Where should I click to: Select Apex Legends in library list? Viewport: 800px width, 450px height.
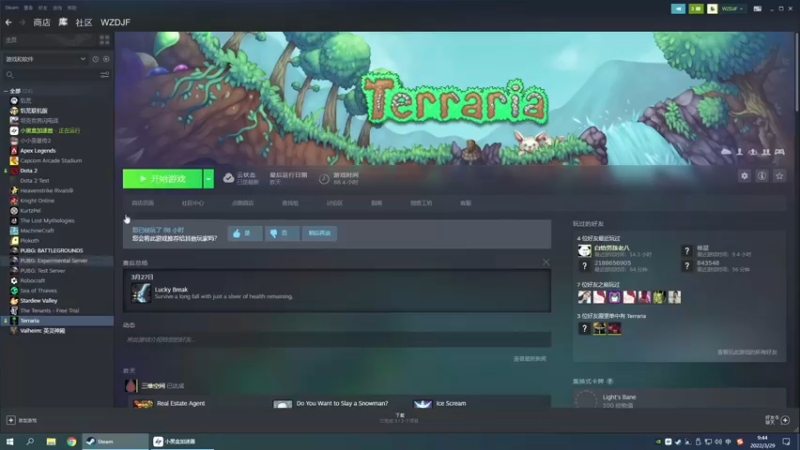point(38,151)
